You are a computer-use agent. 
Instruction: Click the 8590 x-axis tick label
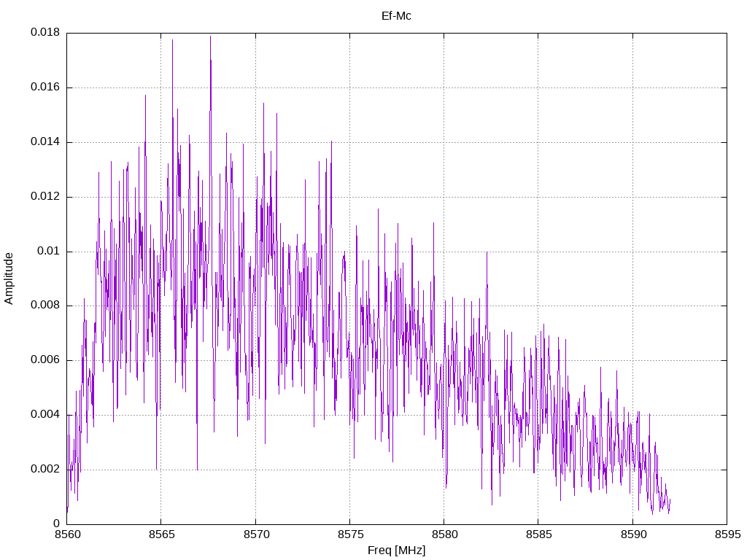tap(632, 534)
